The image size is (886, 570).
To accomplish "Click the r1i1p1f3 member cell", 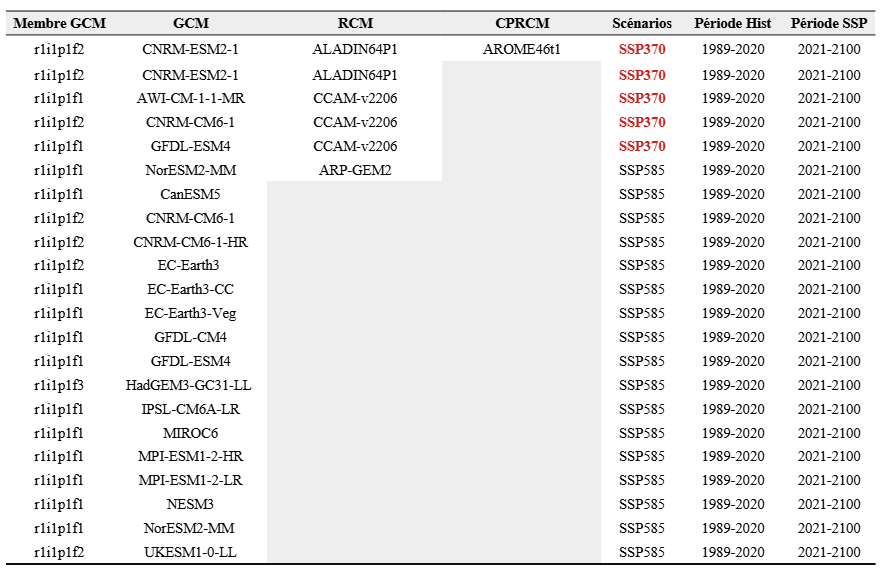I will (x=59, y=385).
